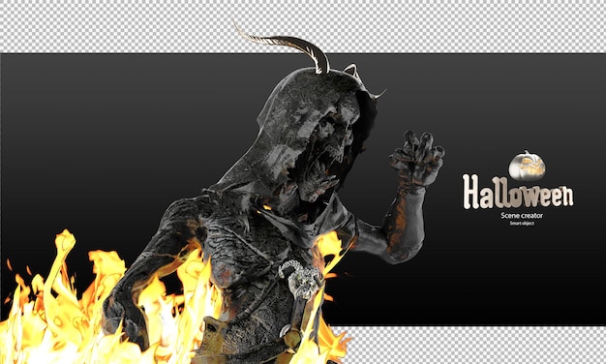606x364 pixels.
Task: Click the 'Smart object' text
Action: (522, 224)
